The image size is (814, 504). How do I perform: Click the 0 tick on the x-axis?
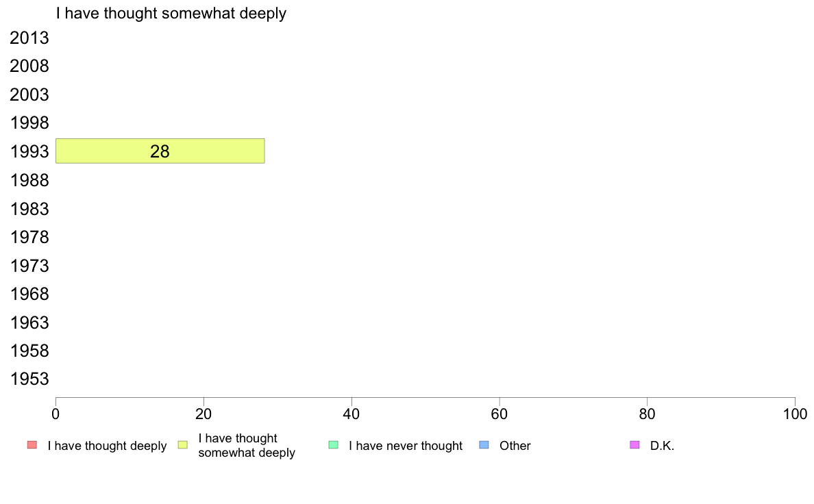(x=56, y=414)
